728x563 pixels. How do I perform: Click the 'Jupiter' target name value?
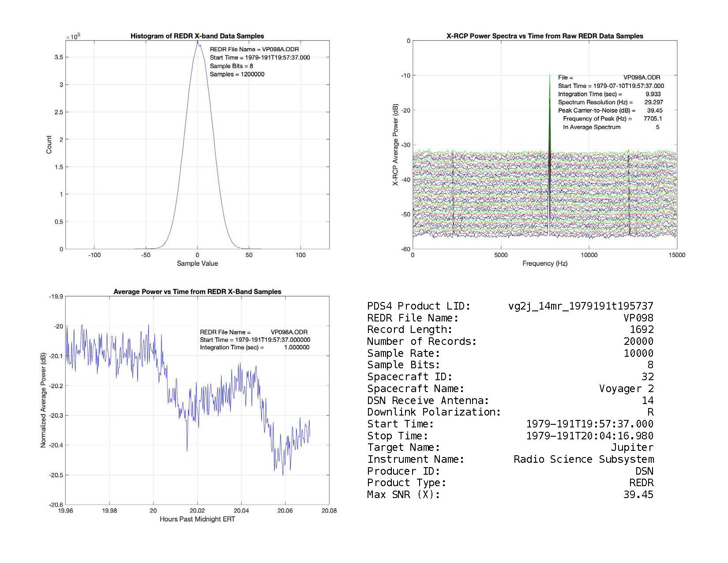tap(632, 447)
